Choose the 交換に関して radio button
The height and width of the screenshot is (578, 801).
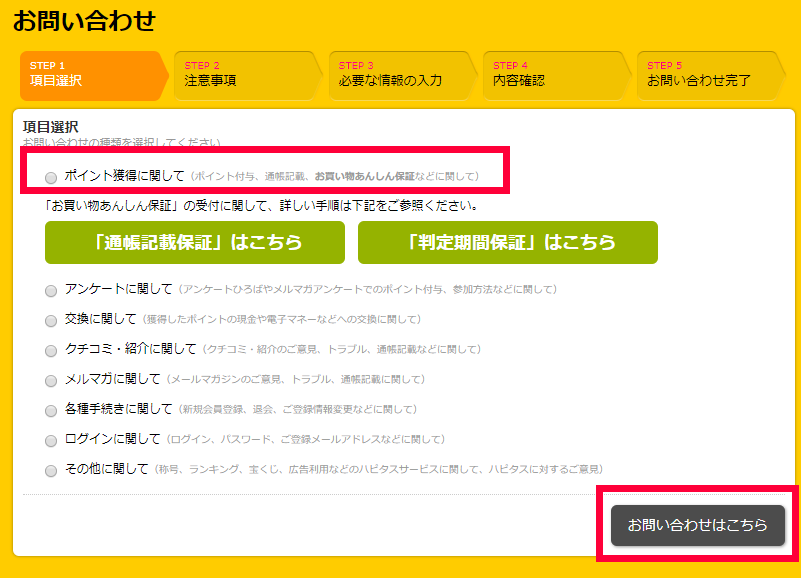click(51, 321)
